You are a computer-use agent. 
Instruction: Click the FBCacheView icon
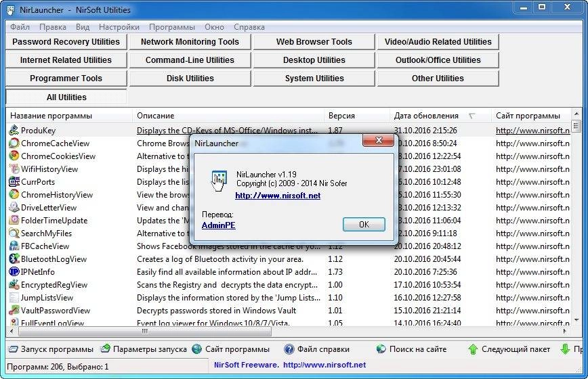14,246
